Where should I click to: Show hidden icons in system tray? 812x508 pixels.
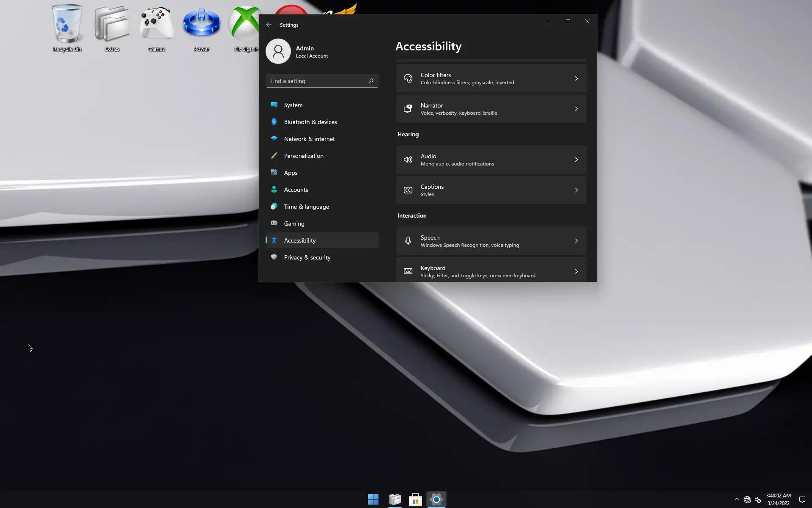click(x=737, y=500)
